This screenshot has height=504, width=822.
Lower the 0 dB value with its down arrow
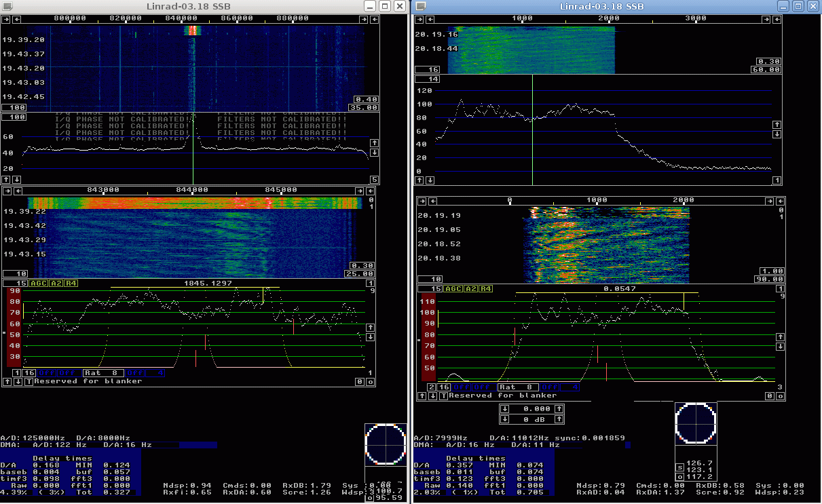pyautogui.click(x=504, y=419)
